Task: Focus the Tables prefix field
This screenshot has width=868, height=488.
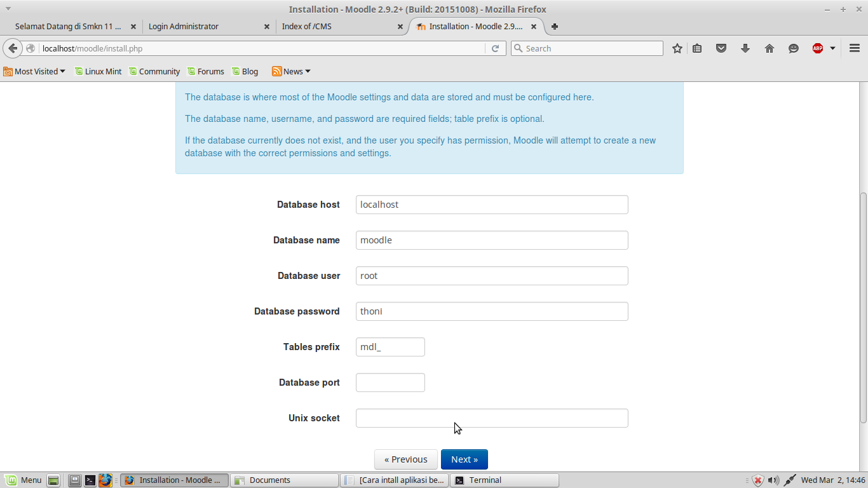Action: tap(390, 347)
